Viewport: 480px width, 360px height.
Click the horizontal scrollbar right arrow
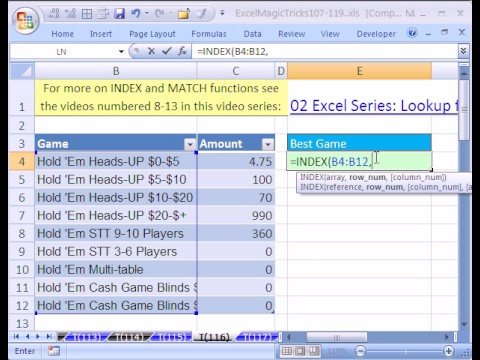[447, 337]
